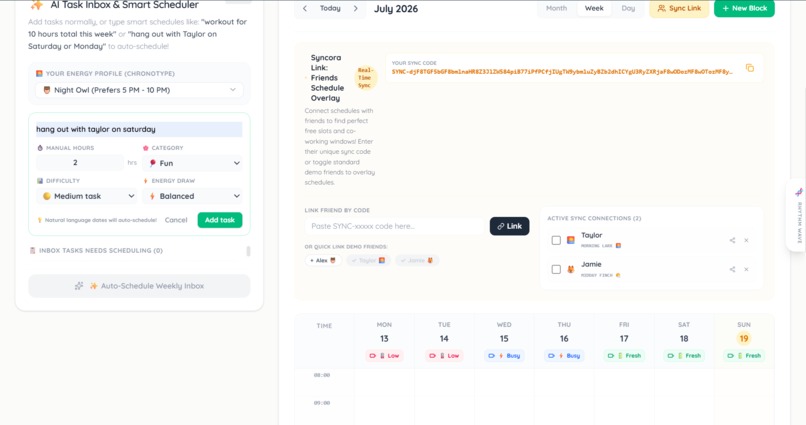Click the 08:00 time row label
Viewport: 806px width, 425px height.
[322, 375]
